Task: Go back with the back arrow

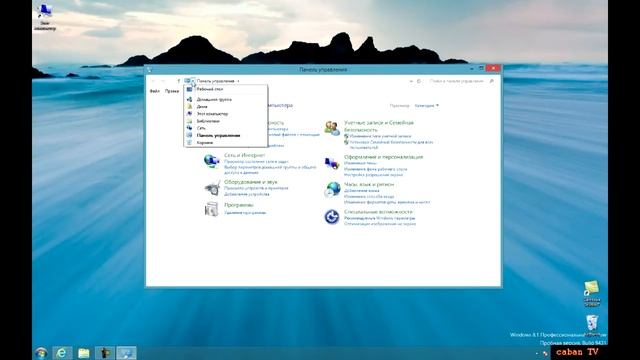Action: click(x=153, y=81)
